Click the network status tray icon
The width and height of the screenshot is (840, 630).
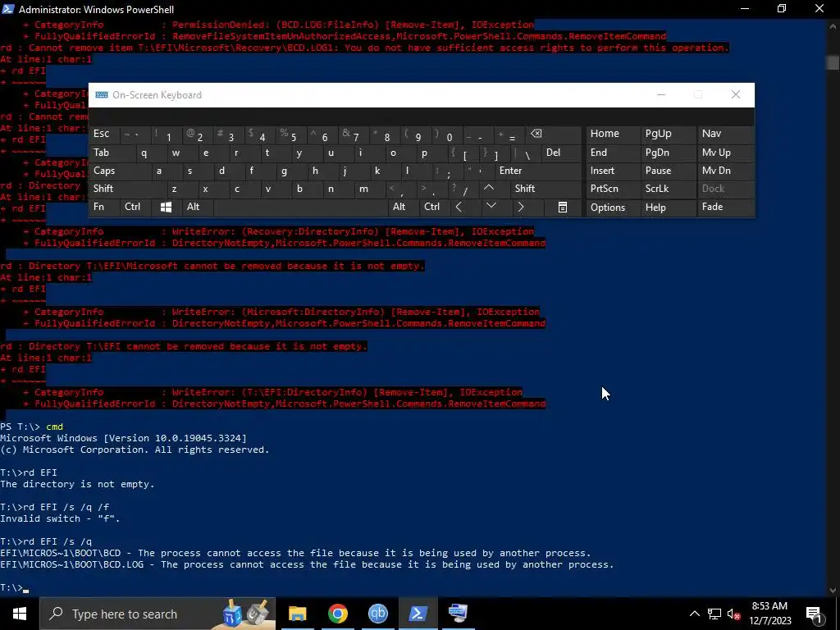[714, 614]
